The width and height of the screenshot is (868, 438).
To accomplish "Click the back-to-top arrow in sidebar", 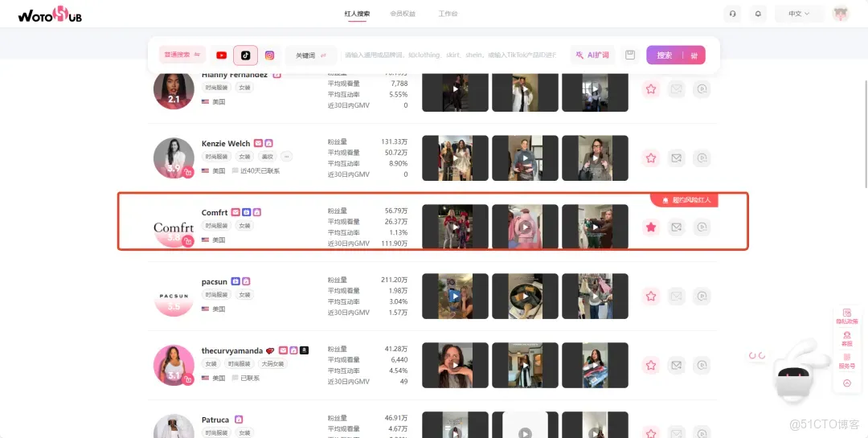I will pos(847,383).
